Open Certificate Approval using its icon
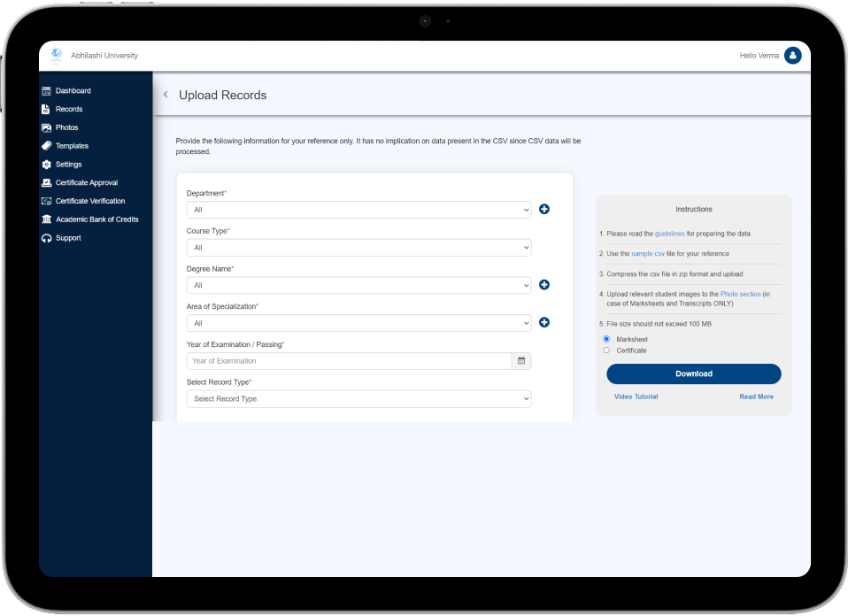 pyautogui.click(x=46, y=182)
